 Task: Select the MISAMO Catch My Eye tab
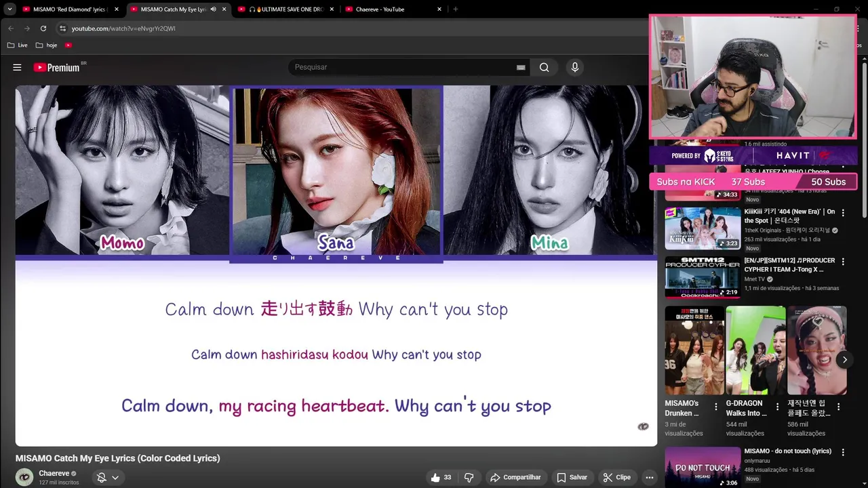pyautogui.click(x=178, y=9)
